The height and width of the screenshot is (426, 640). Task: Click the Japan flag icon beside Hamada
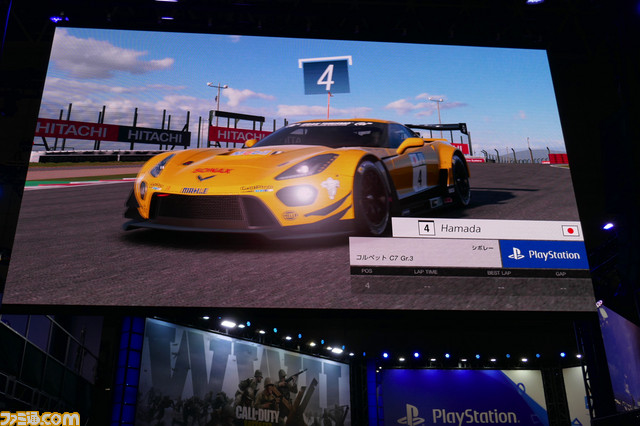(570, 231)
